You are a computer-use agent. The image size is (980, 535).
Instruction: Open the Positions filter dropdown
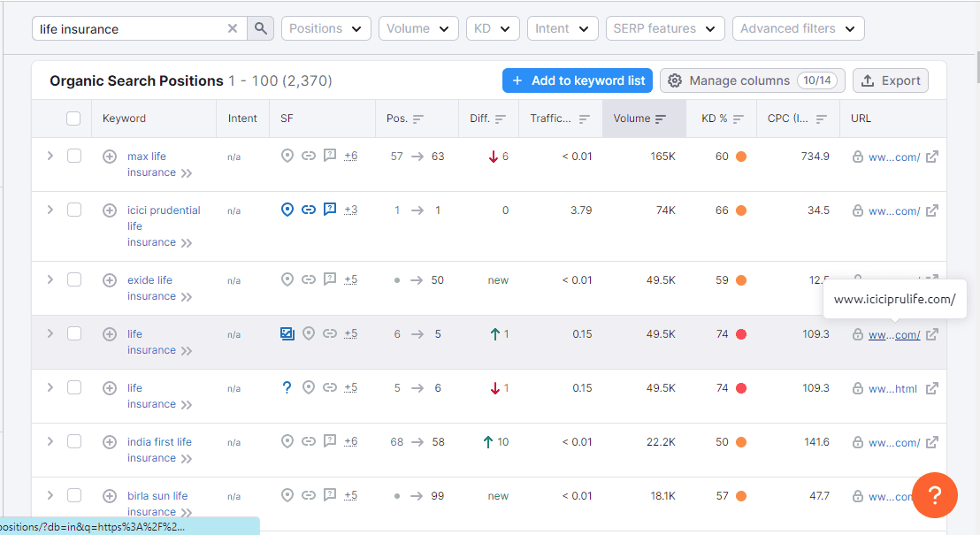click(326, 29)
